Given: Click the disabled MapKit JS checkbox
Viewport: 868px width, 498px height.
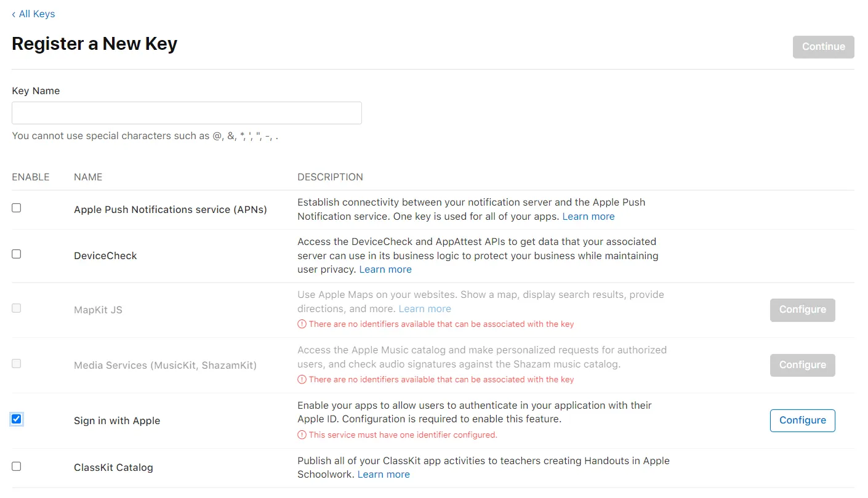Looking at the screenshot, I should 17,308.
